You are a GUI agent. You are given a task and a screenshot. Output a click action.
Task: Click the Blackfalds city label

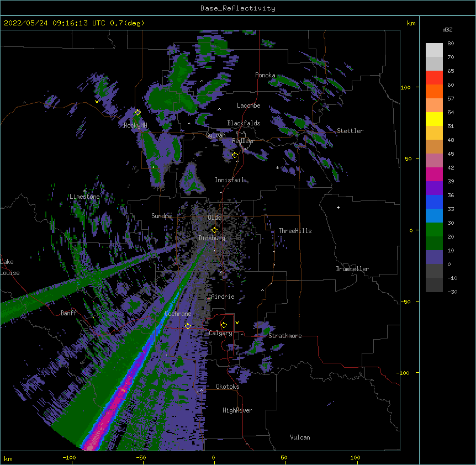tap(244, 123)
